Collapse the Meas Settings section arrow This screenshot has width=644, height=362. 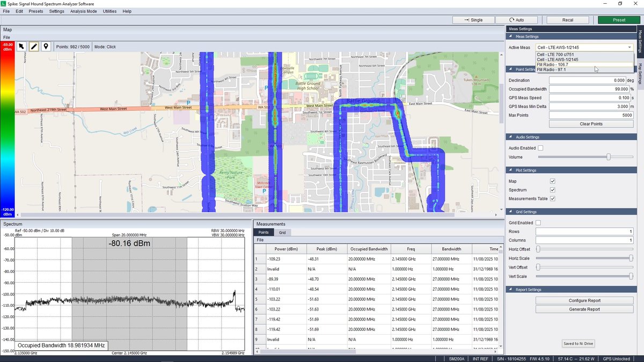(511, 36)
